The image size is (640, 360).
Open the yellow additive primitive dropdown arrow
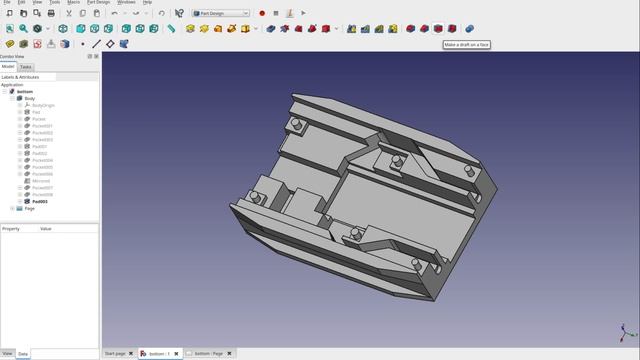pyautogui.click(x=256, y=29)
